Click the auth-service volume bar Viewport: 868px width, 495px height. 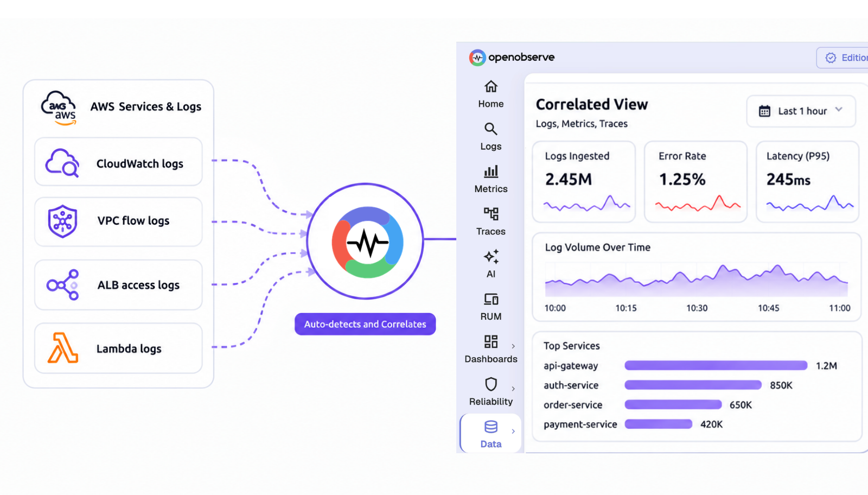coord(693,385)
